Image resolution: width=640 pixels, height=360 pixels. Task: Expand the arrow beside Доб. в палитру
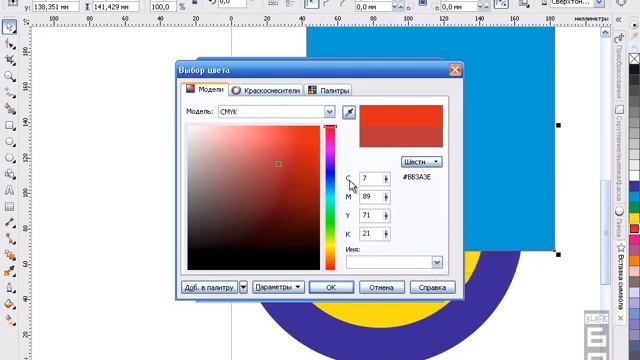coord(243,287)
